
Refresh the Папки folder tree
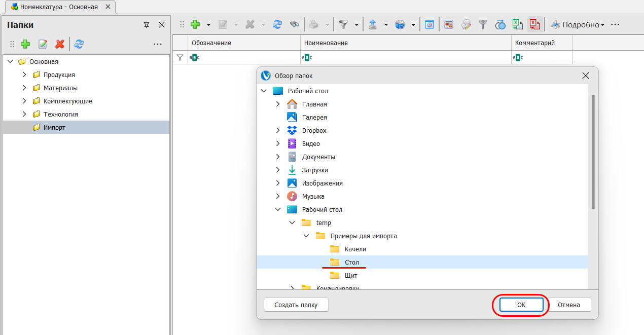[79, 44]
